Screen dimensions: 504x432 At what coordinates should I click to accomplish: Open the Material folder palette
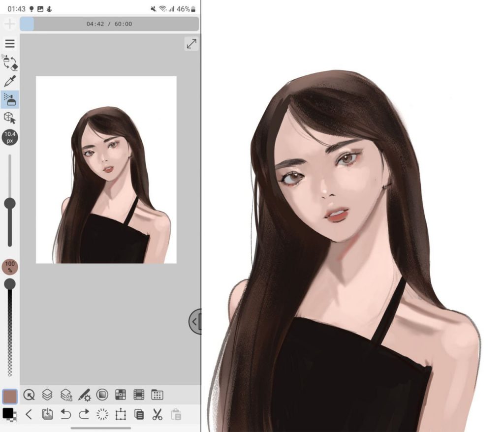pos(157,395)
